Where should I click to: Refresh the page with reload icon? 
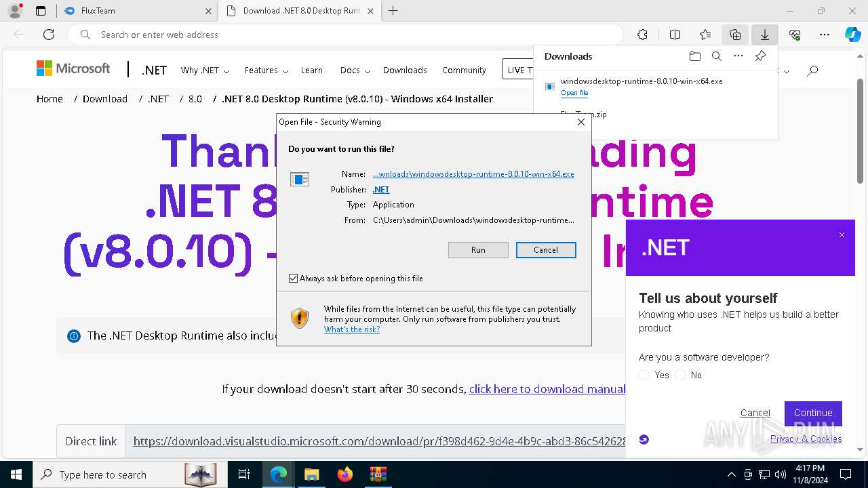(49, 35)
